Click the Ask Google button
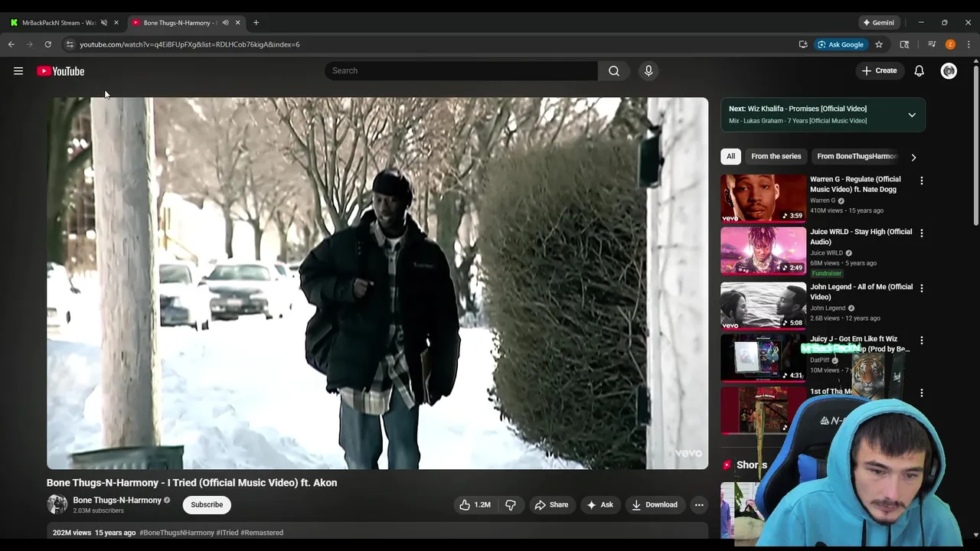Image resolution: width=980 pixels, height=551 pixels. pyautogui.click(x=840, y=44)
